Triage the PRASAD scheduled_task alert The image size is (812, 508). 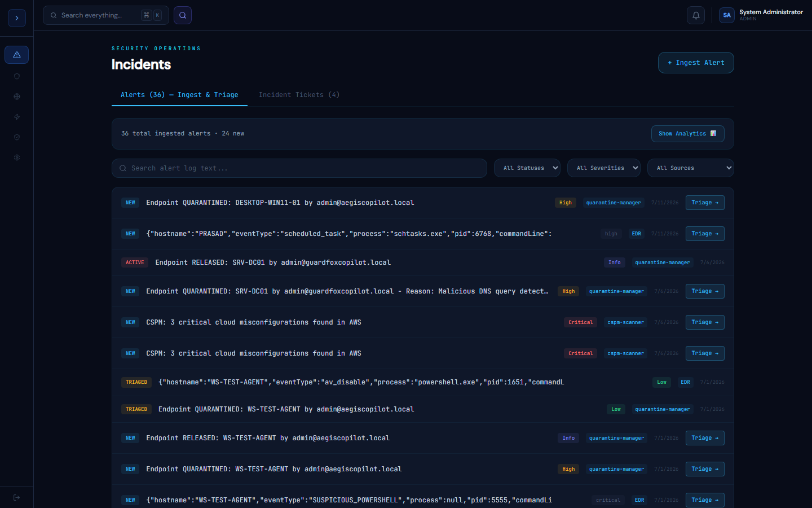[705, 234]
